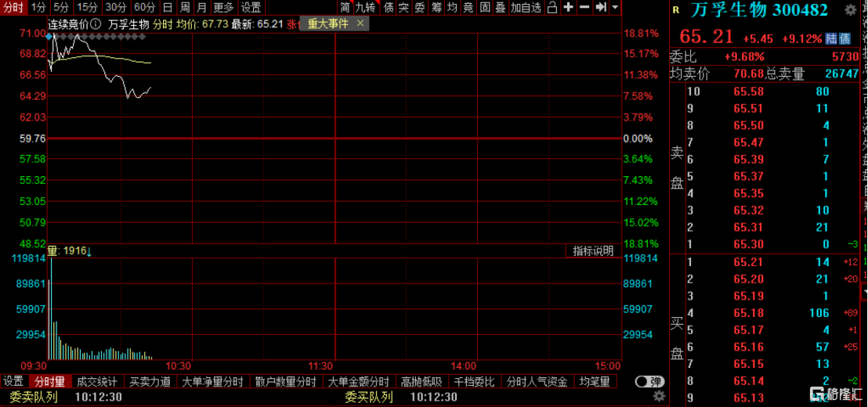Switch to the 15分 chart period
This screenshot has height=407, width=868.
click(x=88, y=7)
